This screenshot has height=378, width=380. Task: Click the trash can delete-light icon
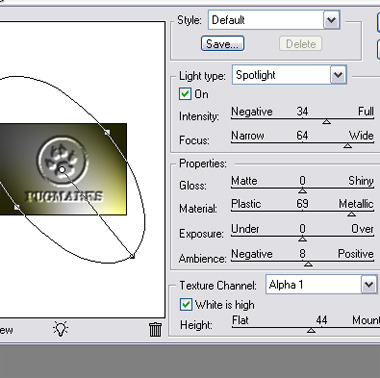click(155, 329)
